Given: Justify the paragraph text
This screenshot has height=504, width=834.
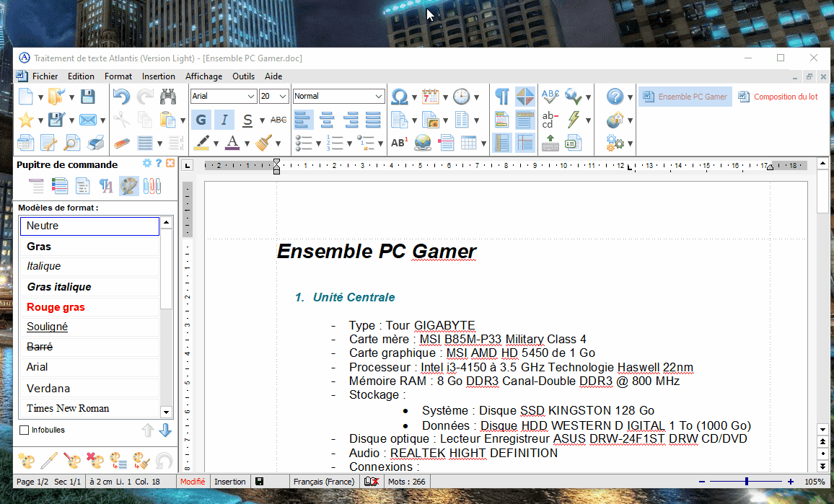Looking at the screenshot, I should pyautogui.click(x=373, y=120).
